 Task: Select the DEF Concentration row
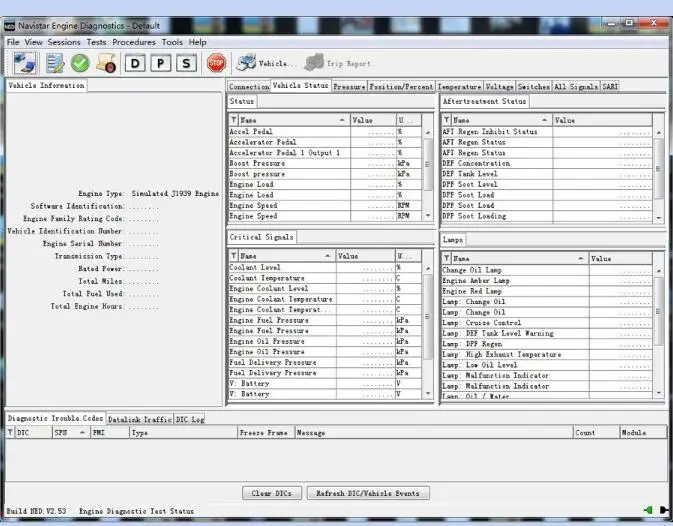pyautogui.click(x=546, y=163)
